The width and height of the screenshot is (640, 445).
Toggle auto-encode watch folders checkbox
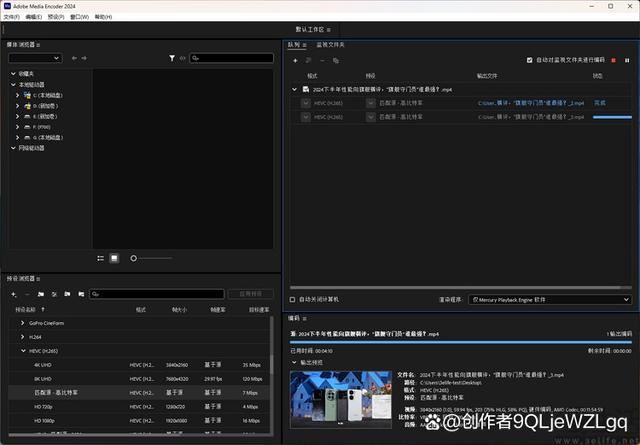530,60
